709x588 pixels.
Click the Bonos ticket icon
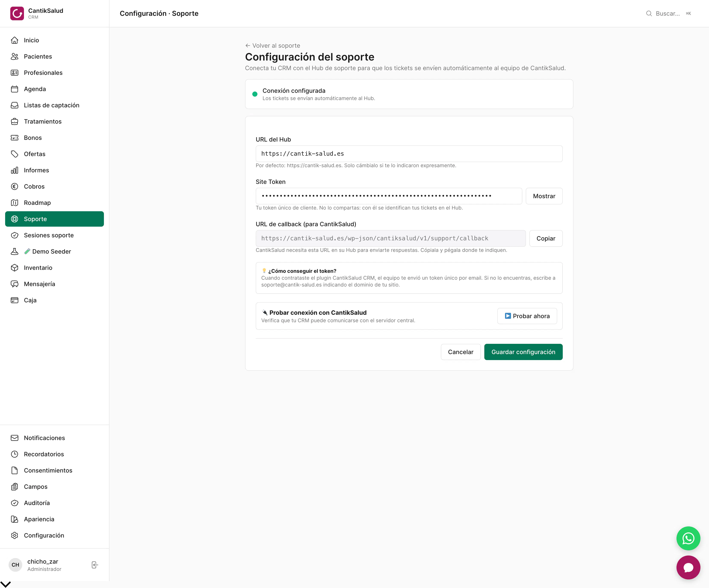pos(15,138)
